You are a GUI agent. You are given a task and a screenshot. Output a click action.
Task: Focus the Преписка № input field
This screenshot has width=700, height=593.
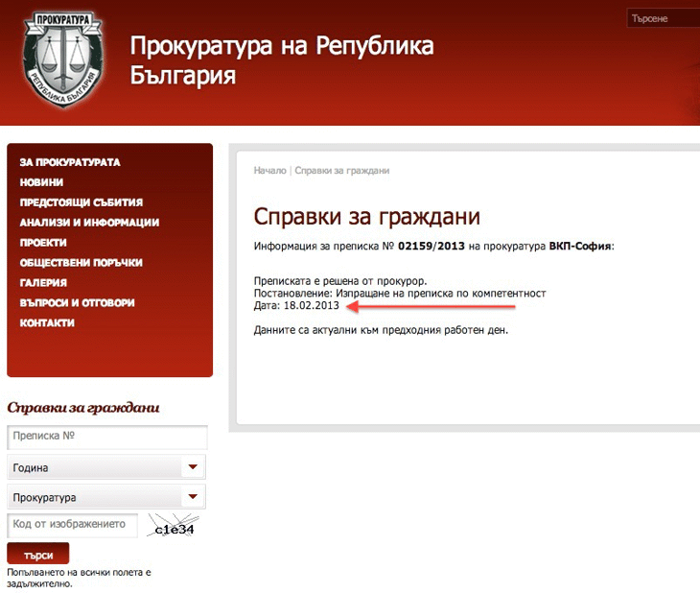(x=107, y=437)
